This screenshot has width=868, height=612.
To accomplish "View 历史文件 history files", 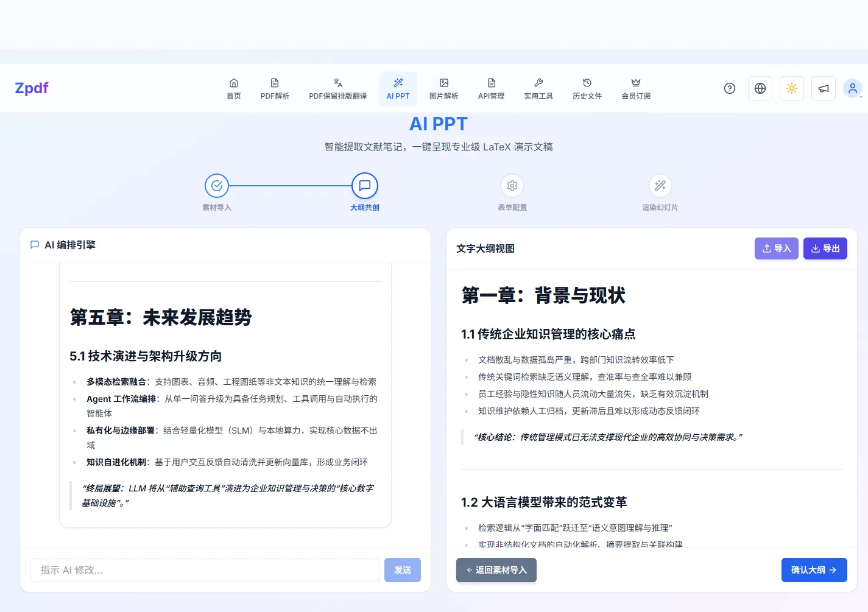I will coord(587,89).
